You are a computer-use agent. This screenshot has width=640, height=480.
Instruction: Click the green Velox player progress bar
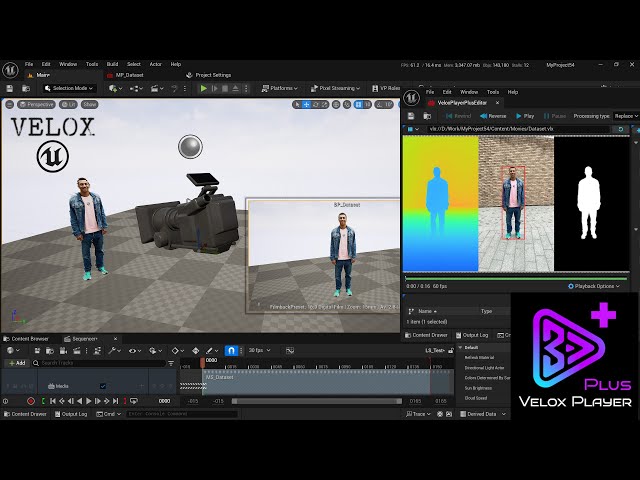point(516,279)
